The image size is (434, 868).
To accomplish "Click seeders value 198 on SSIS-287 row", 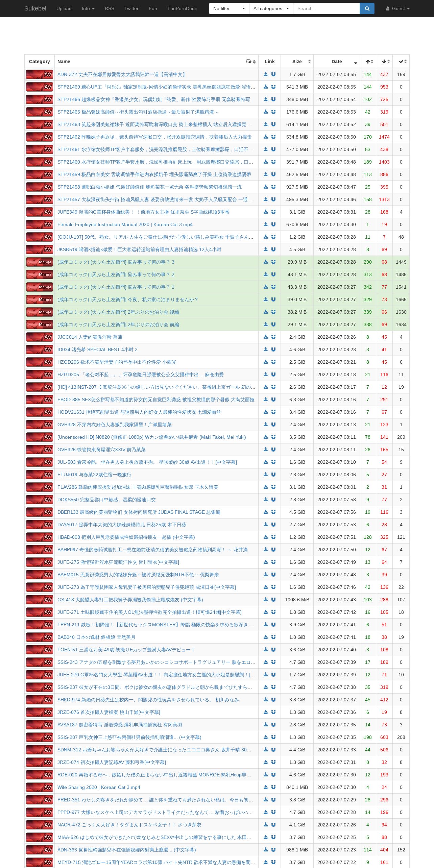I will pos(368,737).
